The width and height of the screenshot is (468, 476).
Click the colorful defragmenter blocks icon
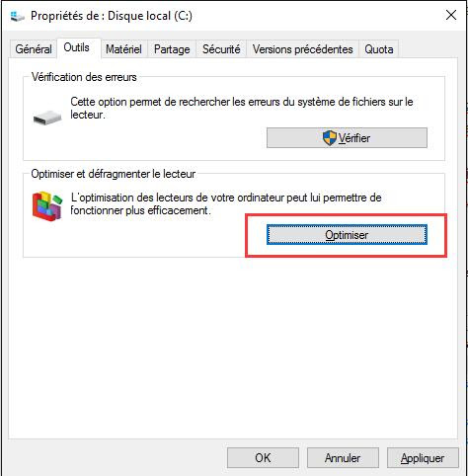click(47, 206)
